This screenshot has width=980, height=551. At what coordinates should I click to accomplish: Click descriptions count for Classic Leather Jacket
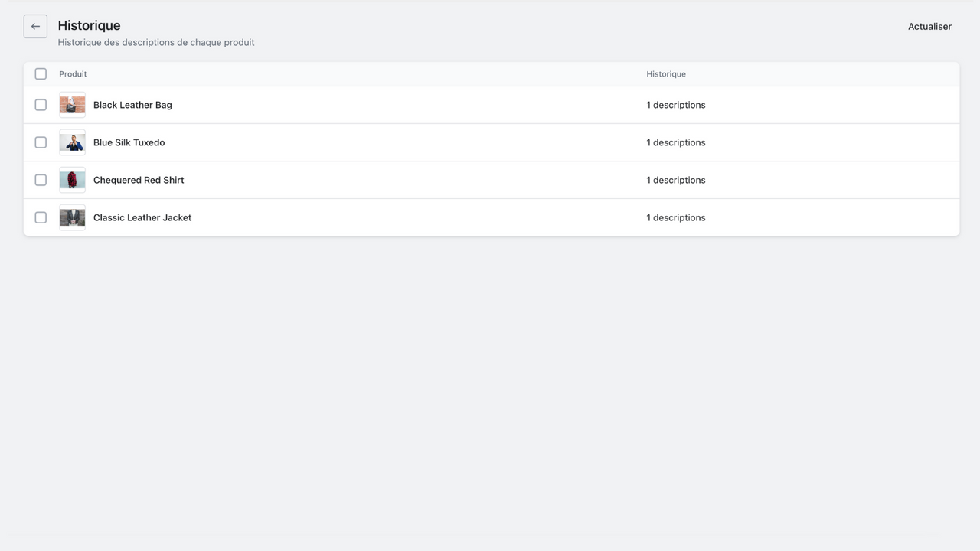[676, 217]
